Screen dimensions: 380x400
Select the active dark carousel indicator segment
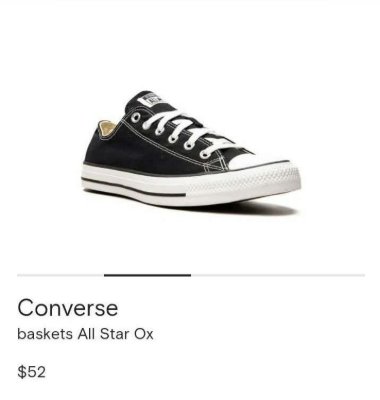pyautogui.click(x=147, y=275)
